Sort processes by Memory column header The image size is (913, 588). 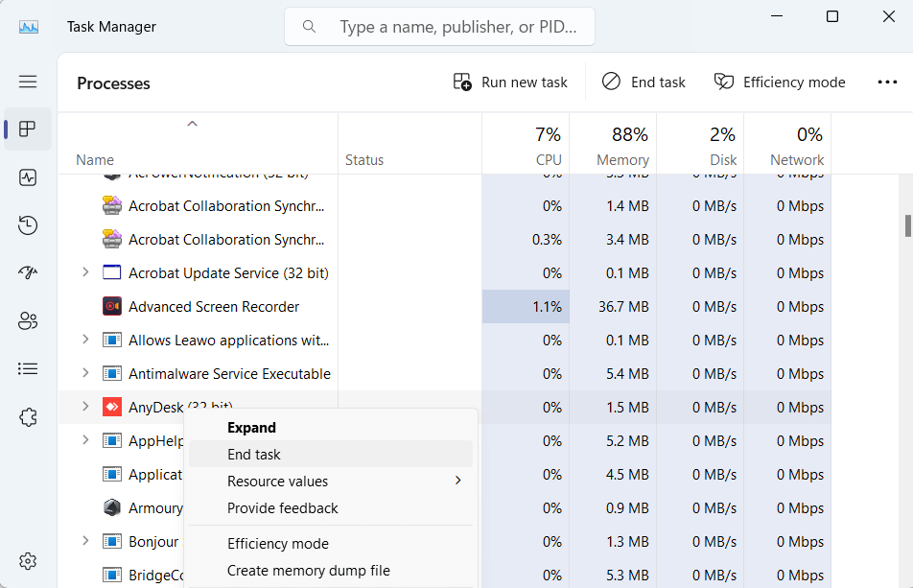613,144
